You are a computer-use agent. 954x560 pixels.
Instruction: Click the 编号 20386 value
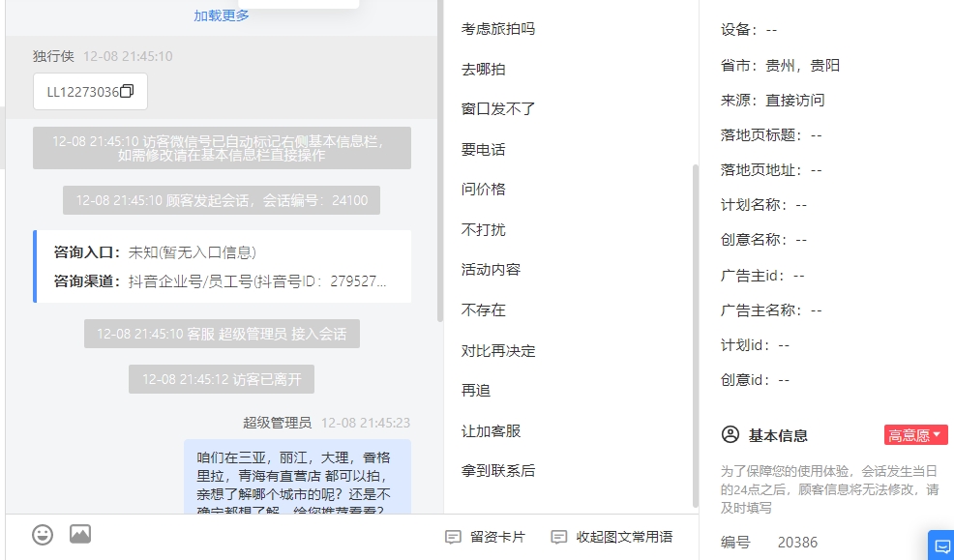coord(797,542)
